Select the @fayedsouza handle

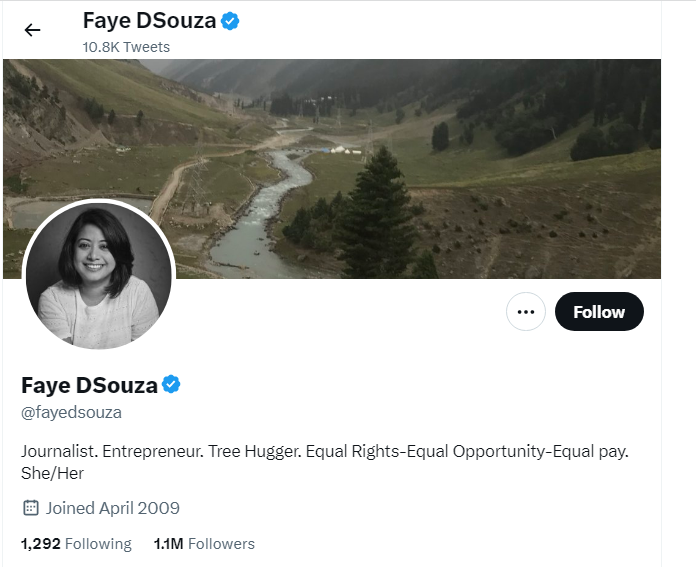point(71,412)
